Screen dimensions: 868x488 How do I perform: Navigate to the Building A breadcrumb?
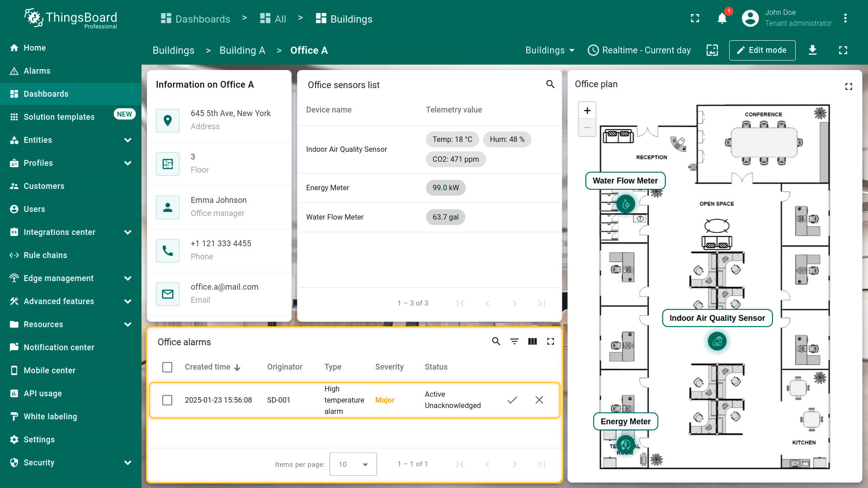[x=242, y=50]
